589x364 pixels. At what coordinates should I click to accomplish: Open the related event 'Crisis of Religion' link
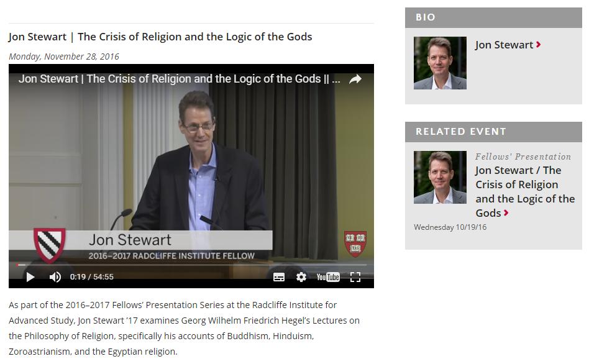point(524,191)
